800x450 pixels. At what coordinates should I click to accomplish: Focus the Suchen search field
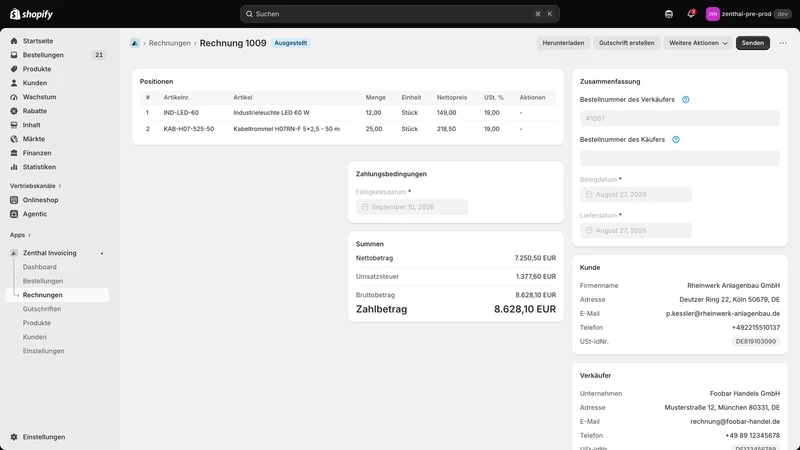tap(399, 14)
